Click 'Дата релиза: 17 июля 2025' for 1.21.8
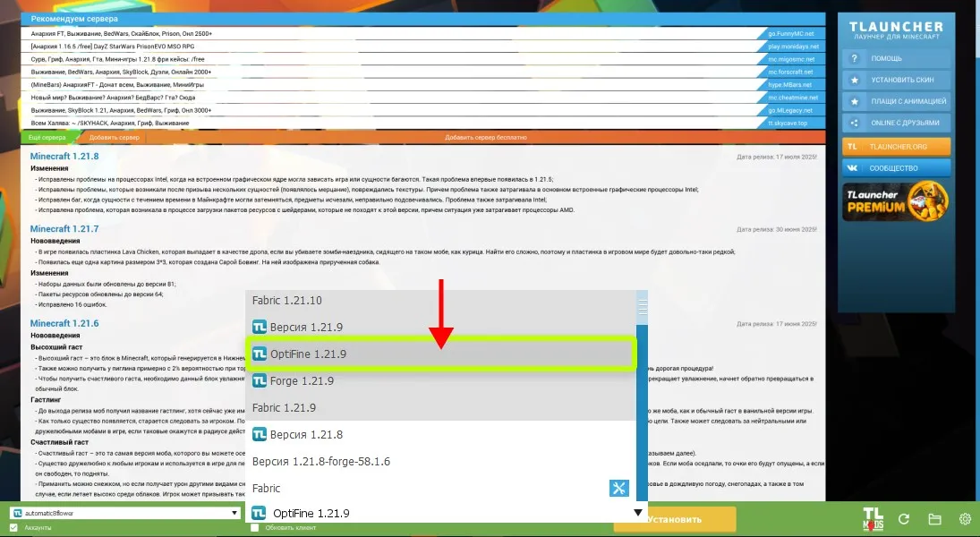980x537 pixels. [776, 157]
